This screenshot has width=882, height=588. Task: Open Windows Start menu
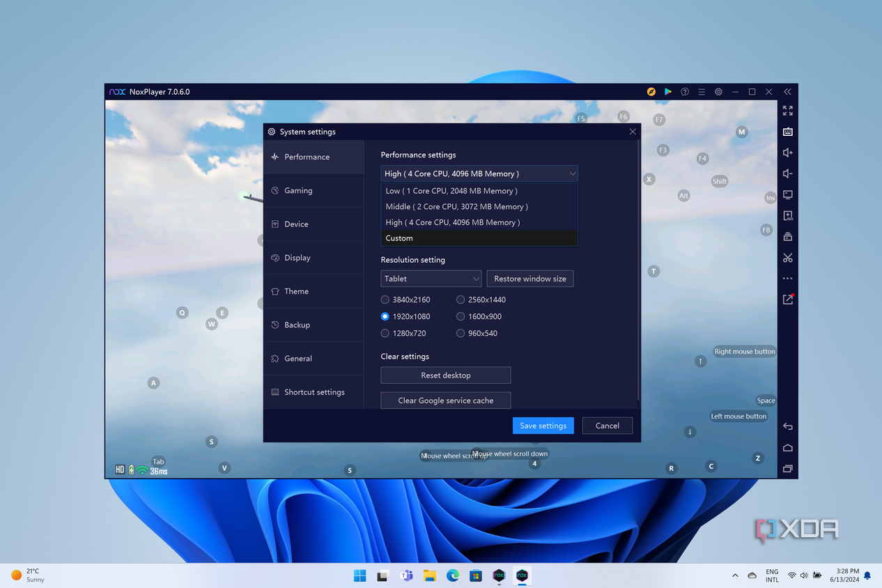tap(359, 575)
